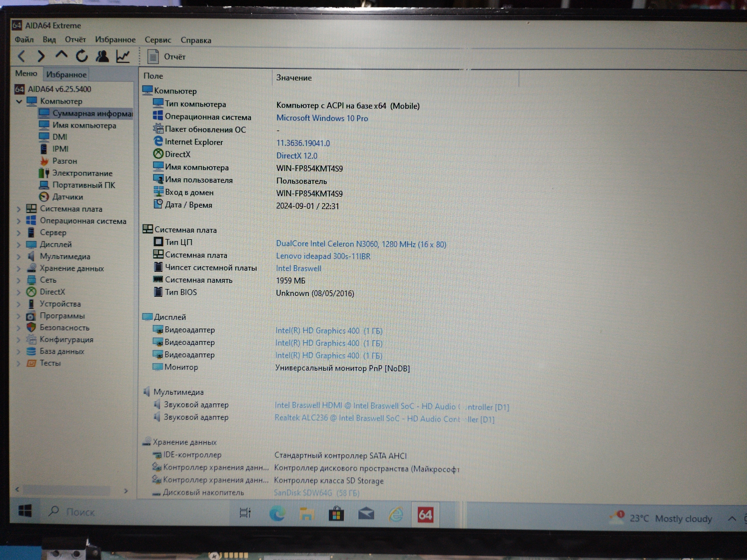This screenshot has height=560, width=747.
Task: Click the Back navigation arrow
Action: pyautogui.click(x=21, y=56)
